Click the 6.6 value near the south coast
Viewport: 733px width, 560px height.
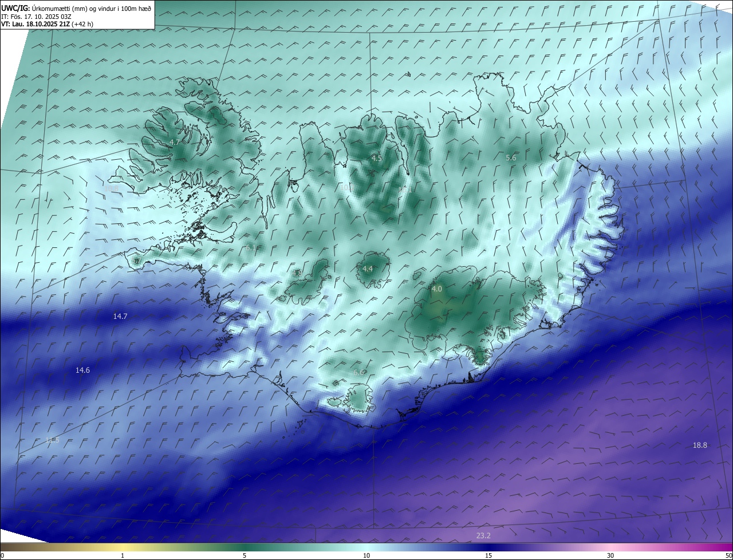[x=359, y=373]
